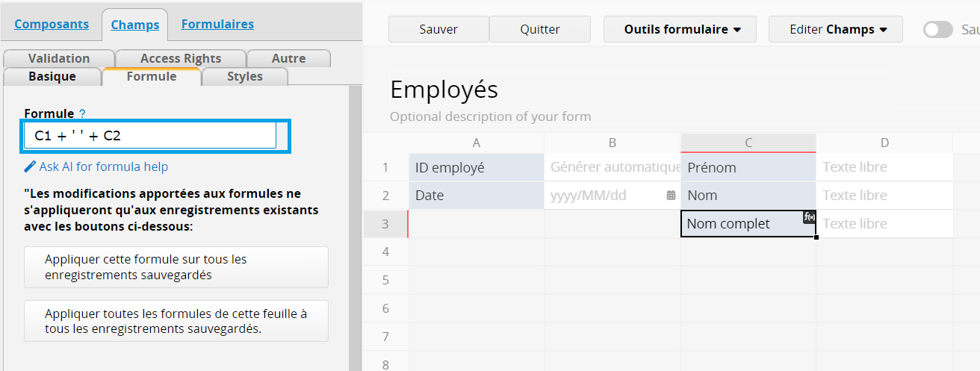Toggle the switch next to Editer Champs
Screen dimensions: 980x371
[937, 30]
